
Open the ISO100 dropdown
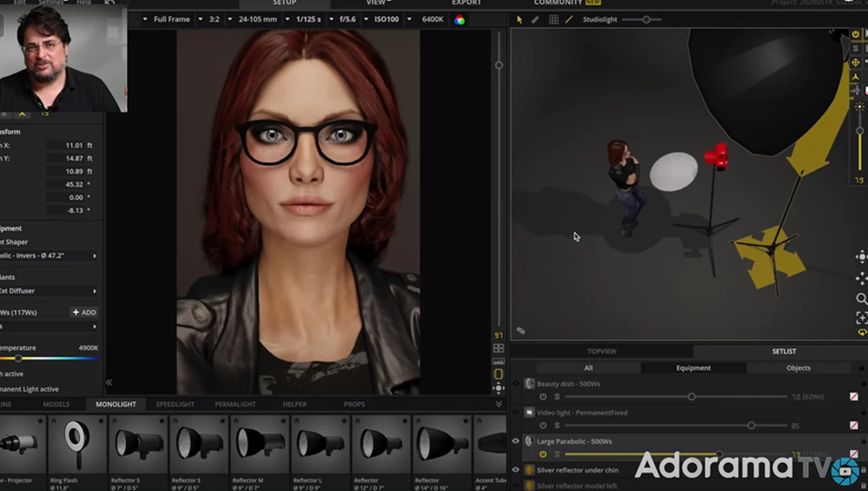(x=382, y=19)
